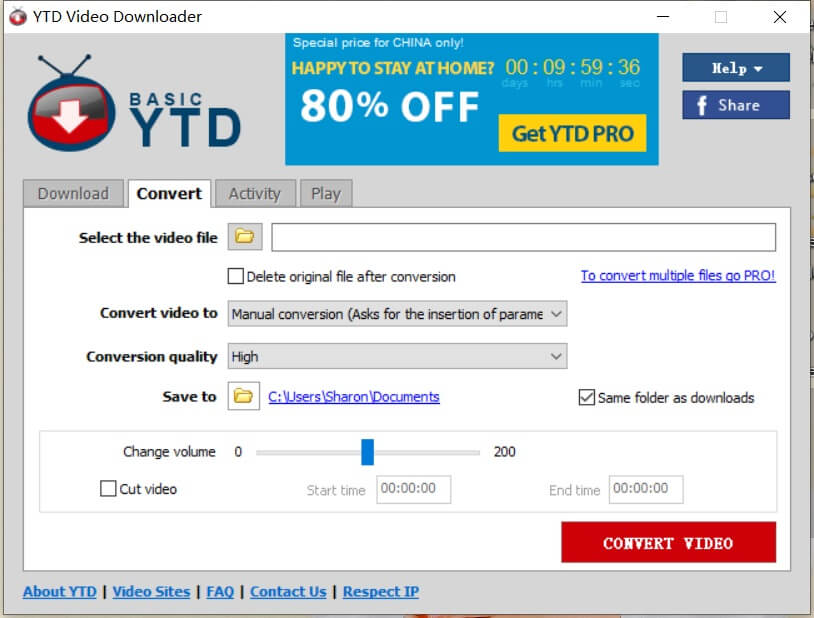Click the 80% OFF promo banner text
The image size is (814, 618).
coord(389,106)
